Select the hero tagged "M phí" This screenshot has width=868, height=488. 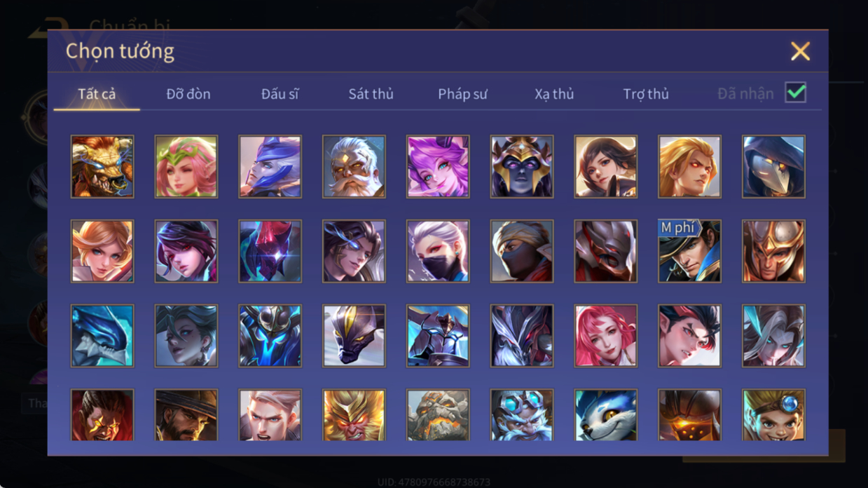[x=689, y=251]
